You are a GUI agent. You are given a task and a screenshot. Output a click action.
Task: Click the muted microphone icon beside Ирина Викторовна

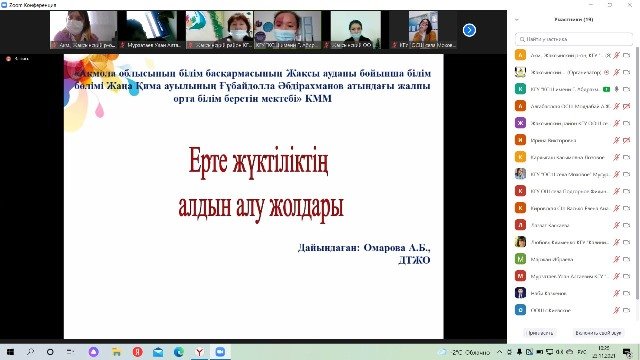pyautogui.click(x=616, y=140)
